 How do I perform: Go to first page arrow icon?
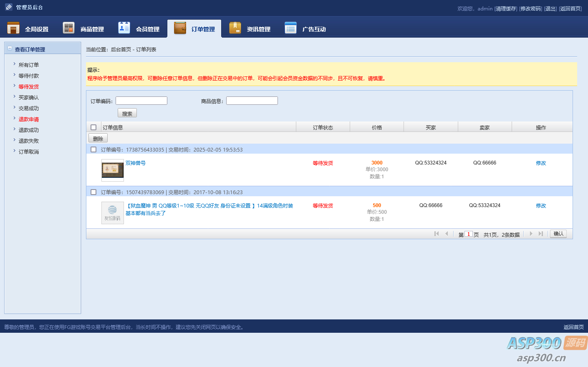[437, 234]
